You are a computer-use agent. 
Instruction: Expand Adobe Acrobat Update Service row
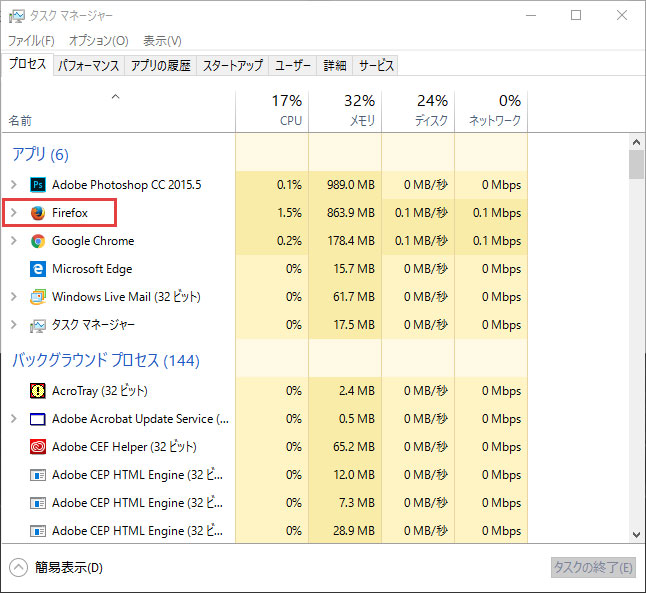[x=14, y=418]
